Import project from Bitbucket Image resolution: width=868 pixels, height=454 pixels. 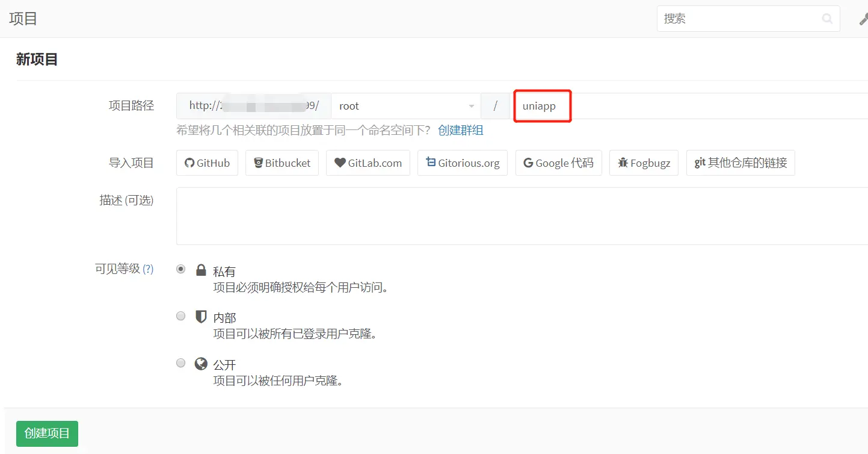282,163
